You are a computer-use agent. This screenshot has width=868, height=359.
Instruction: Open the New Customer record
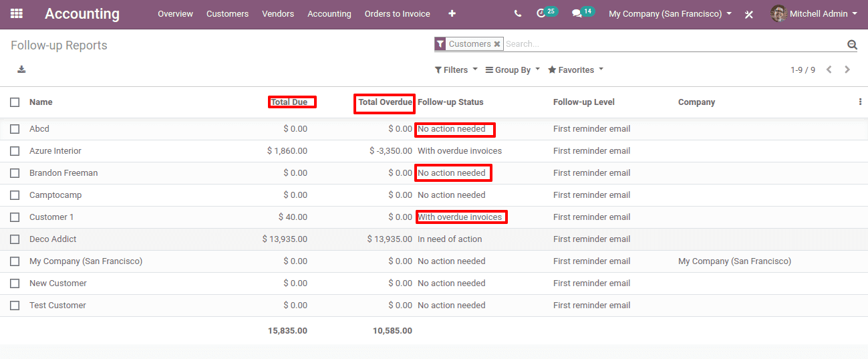[58, 283]
